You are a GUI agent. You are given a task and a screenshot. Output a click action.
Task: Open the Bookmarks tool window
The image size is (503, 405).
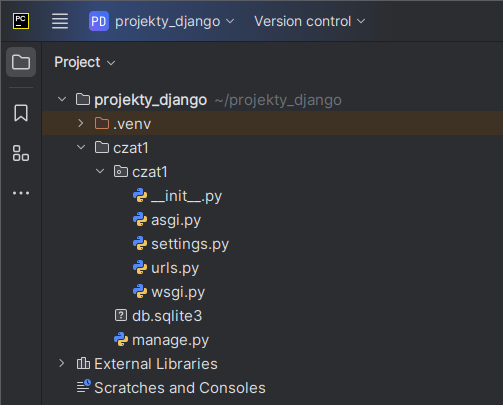21,113
